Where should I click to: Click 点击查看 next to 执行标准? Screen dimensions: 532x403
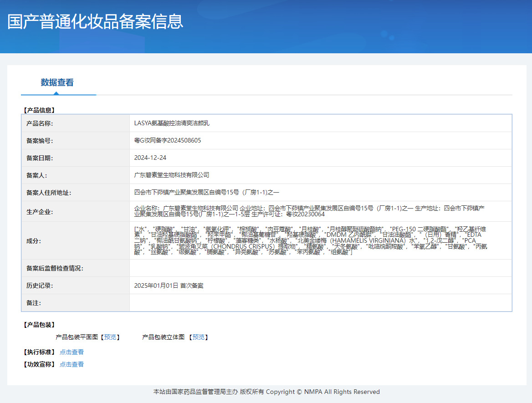point(72,352)
